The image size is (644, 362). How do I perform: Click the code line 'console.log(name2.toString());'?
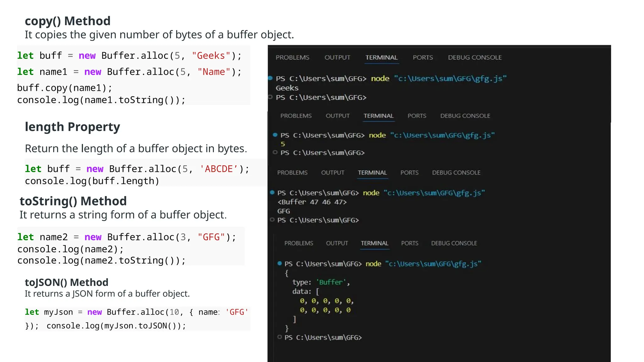click(x=101, y=261)
